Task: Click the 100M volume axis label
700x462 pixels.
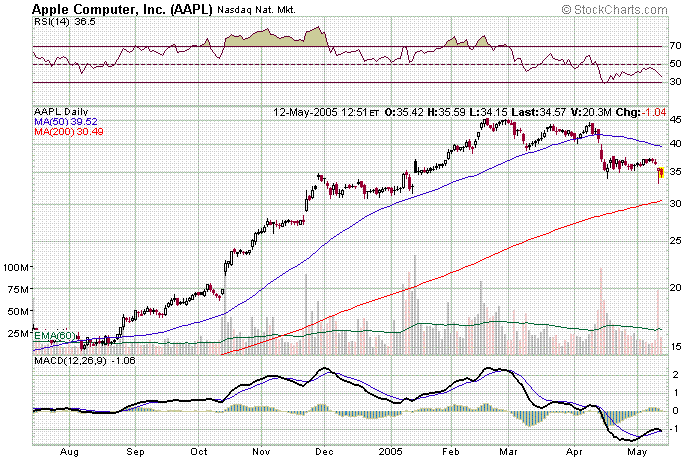Action: pos(17,267)
